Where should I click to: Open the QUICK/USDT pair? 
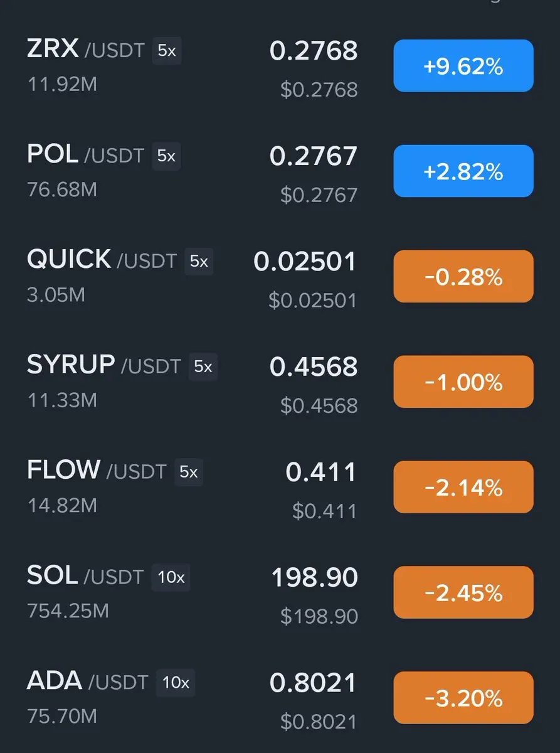[x=280, y=277]
